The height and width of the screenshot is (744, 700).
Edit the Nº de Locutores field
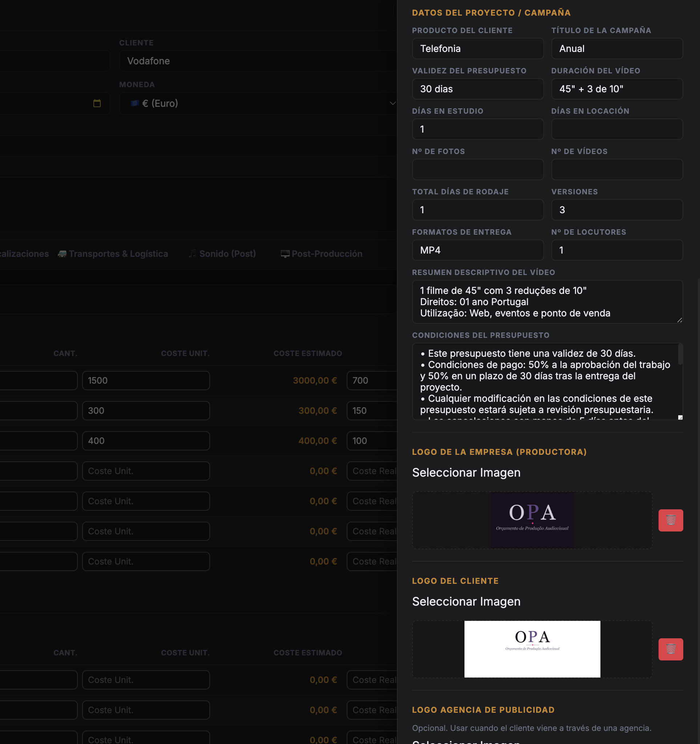617,250
